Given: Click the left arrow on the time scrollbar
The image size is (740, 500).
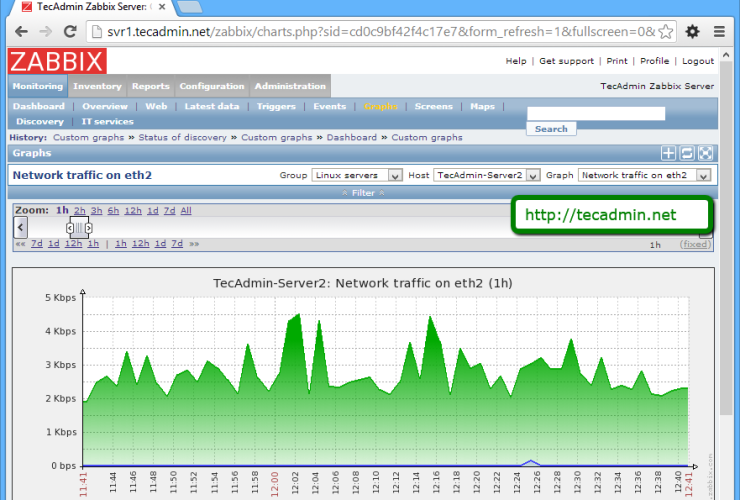Looking at the screenshot, I should click(21, 228).
